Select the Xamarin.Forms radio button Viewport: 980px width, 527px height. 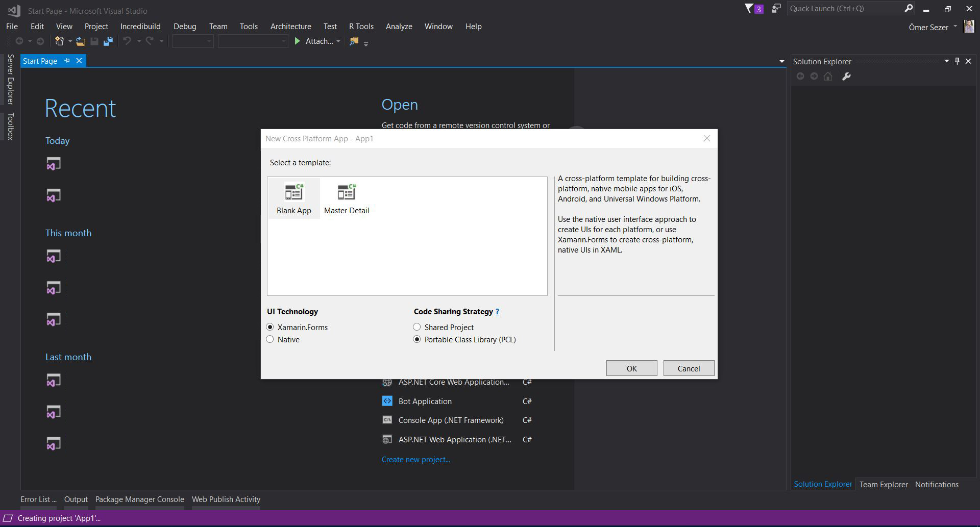point(270,327)
